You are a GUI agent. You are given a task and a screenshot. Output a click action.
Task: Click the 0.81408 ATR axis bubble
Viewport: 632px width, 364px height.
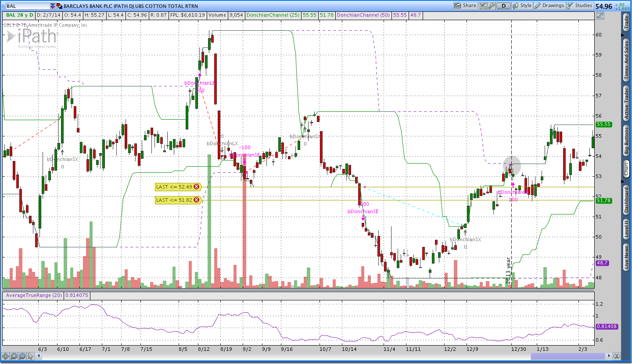pos(607,326)
